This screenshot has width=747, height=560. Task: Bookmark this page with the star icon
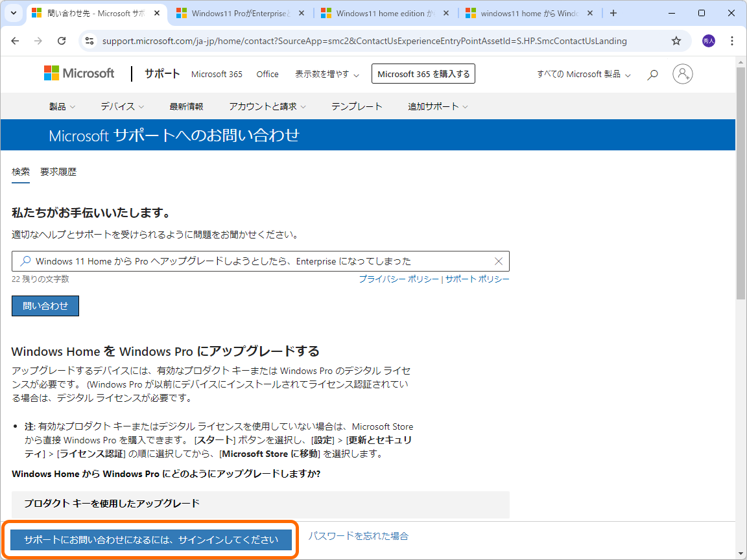pos(676,40)
